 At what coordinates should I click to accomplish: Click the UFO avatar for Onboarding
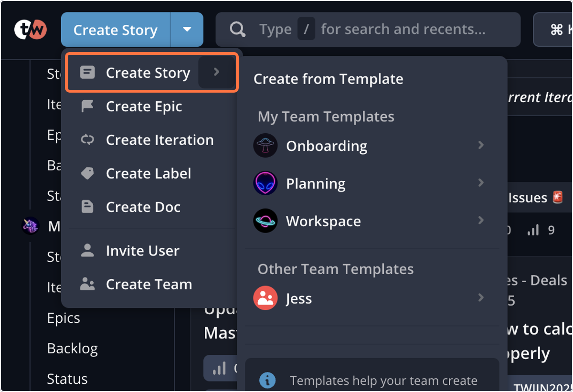(265, 146)
